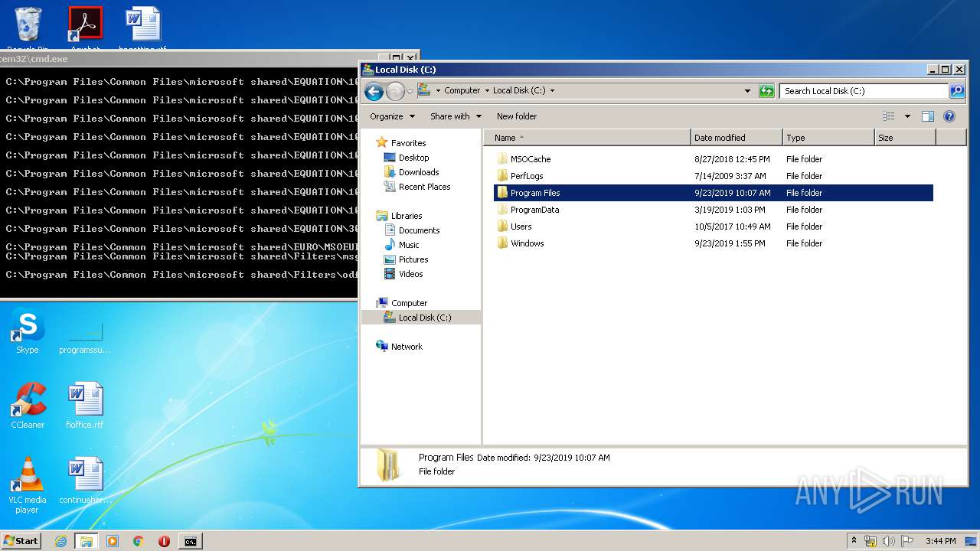
Task: Select the Windows folder
Action: click(527, 243)
